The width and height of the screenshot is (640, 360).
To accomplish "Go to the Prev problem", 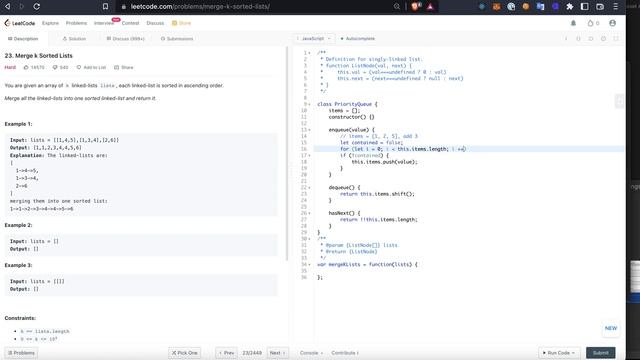I will click(227, 353).
